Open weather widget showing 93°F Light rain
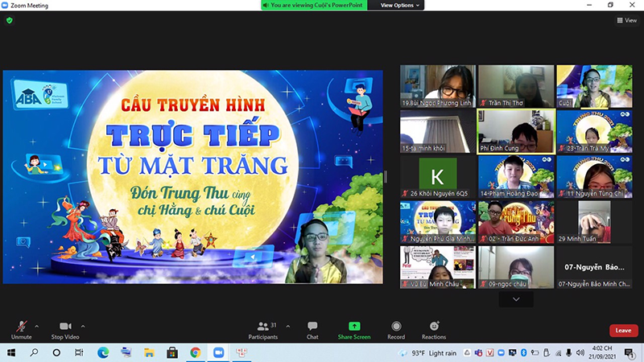The height and width of the screenshot is (362, 644). tap(427, 353)
